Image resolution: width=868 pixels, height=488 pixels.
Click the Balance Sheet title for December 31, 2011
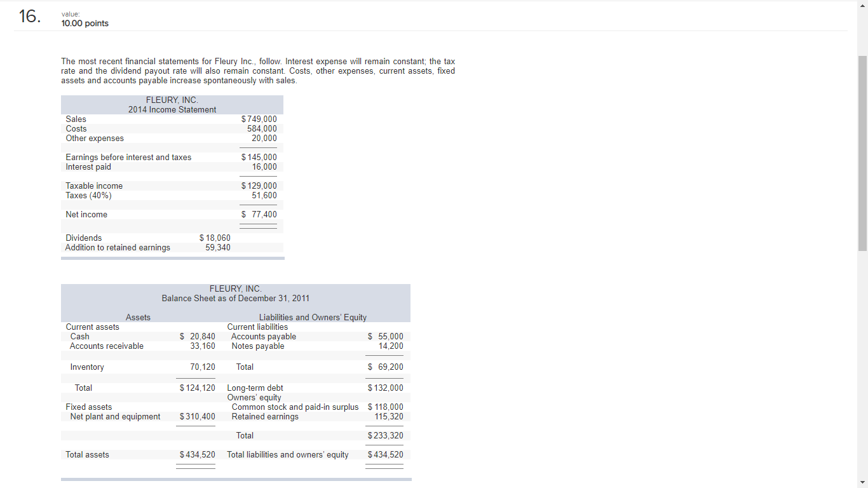[235, 298]
